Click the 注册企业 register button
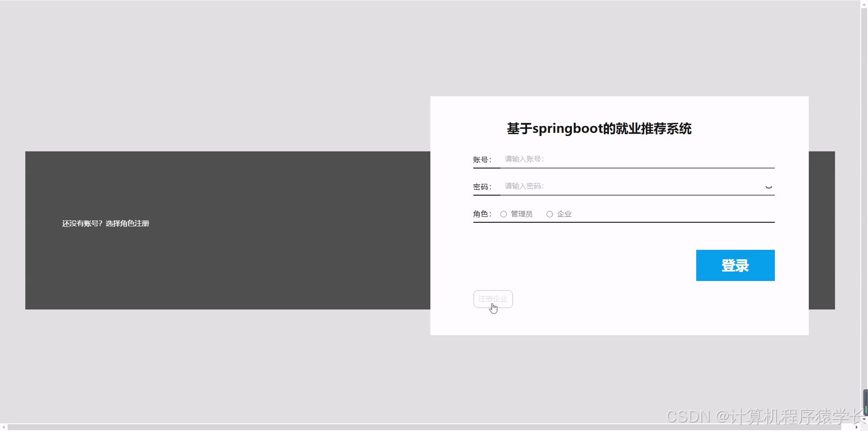The width and height of the screenshot is (868, 431). (493, 299)
